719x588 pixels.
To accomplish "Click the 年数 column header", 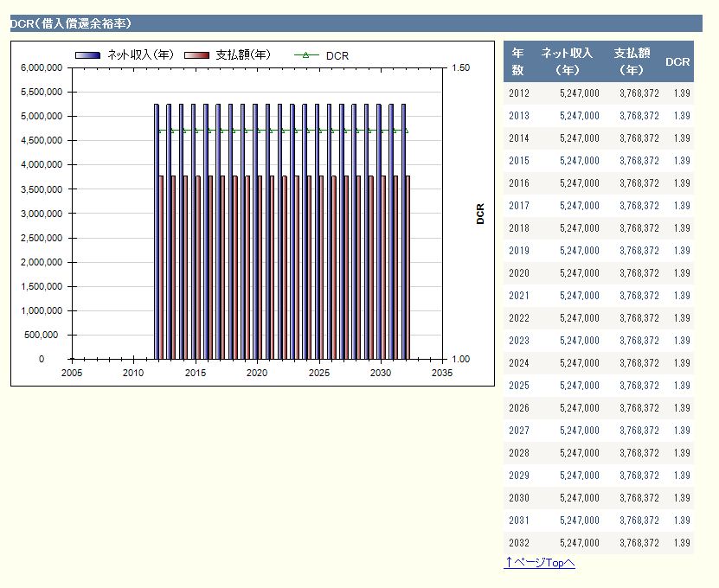I will click(x=518, y=61).
